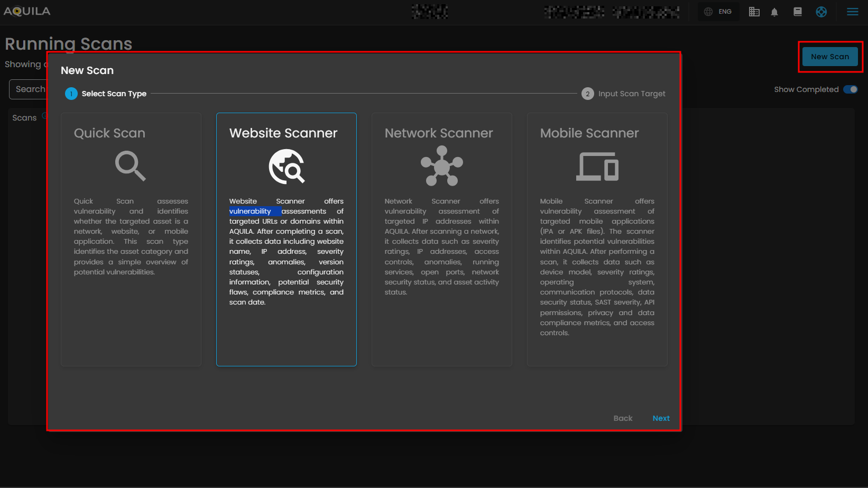868x488 pixels.
Task: Choose the Network Scanner card description
Action: tap(441, 246)
